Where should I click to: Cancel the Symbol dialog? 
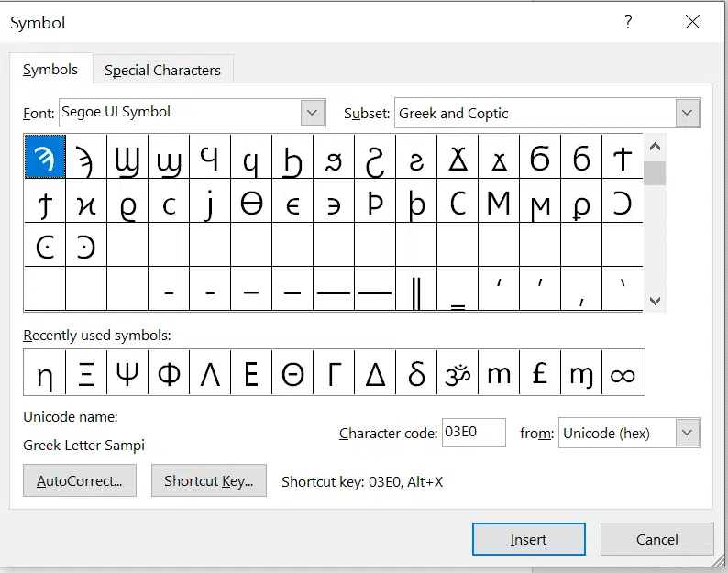click(x=656, y=539)
